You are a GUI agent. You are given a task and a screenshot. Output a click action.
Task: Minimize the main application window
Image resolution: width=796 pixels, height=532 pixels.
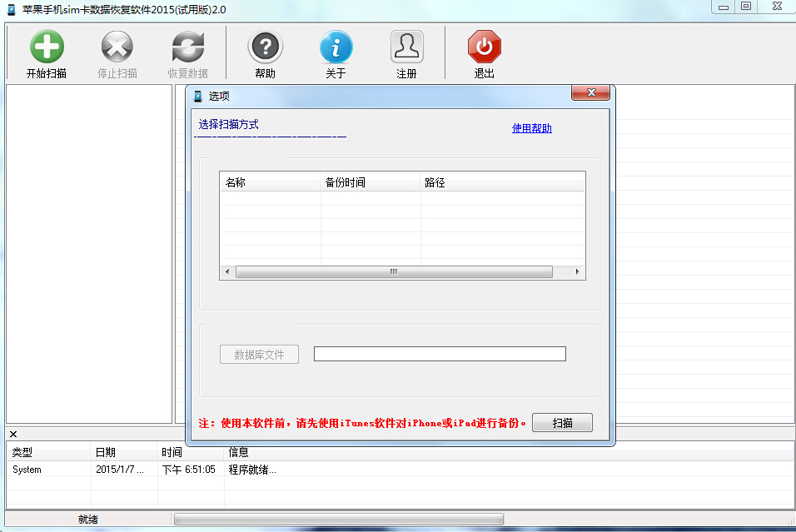tap(724, 7)
